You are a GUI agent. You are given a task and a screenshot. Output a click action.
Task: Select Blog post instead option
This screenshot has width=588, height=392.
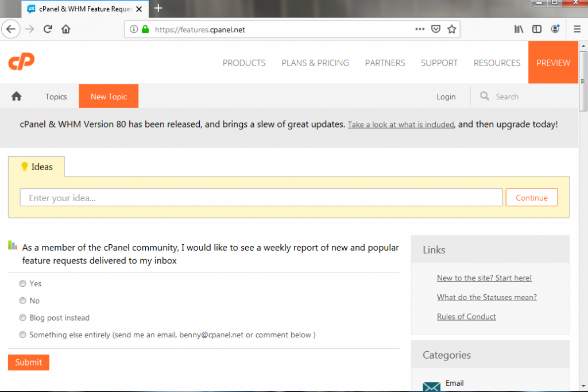[22, 318]
